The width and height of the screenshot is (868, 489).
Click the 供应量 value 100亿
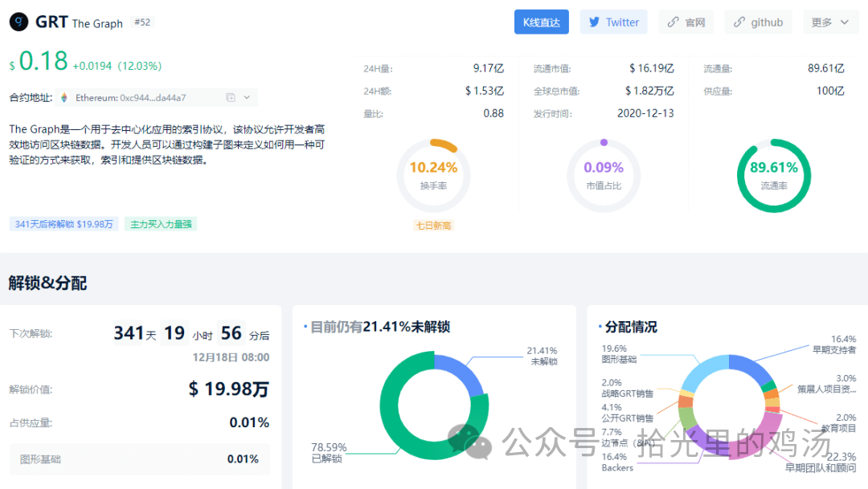pyautogui.click(x=830, y=91)
